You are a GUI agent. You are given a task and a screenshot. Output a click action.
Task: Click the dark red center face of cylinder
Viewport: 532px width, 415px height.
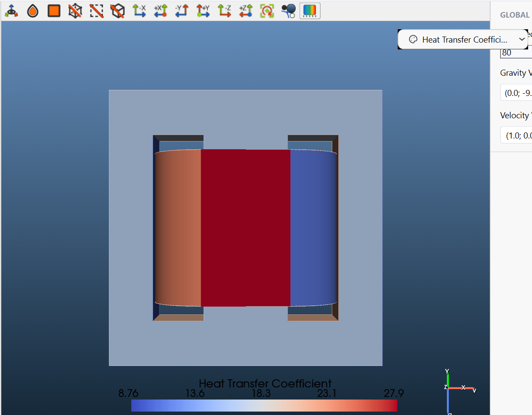[246, 228]
